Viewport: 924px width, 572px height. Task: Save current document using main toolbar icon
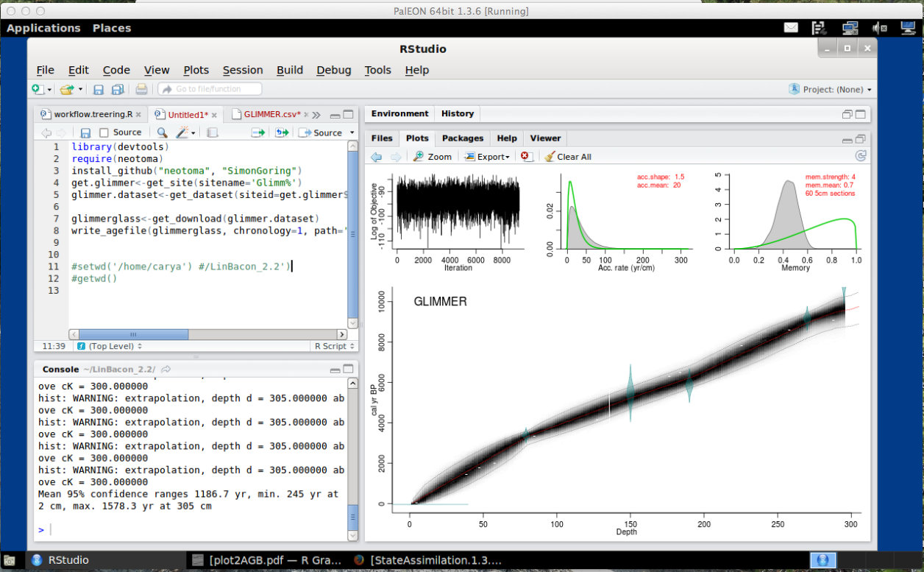pyautogui.click(x=99, y=89)
